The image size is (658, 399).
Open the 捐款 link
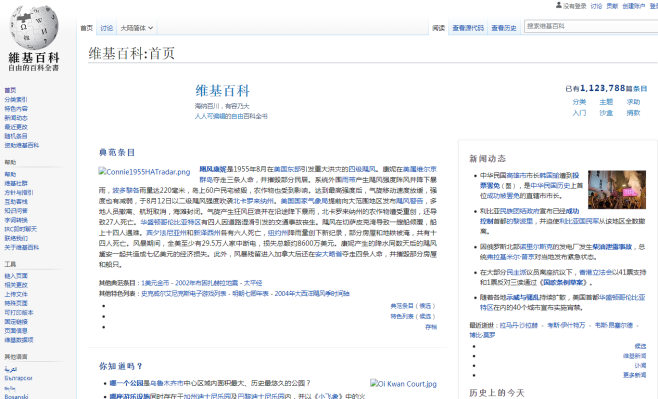633,113
